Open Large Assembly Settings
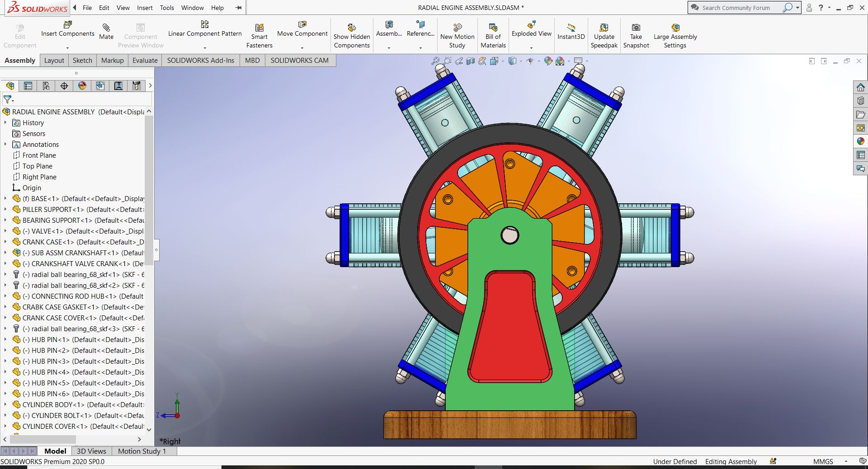868x469 pixels. [675, 36]
